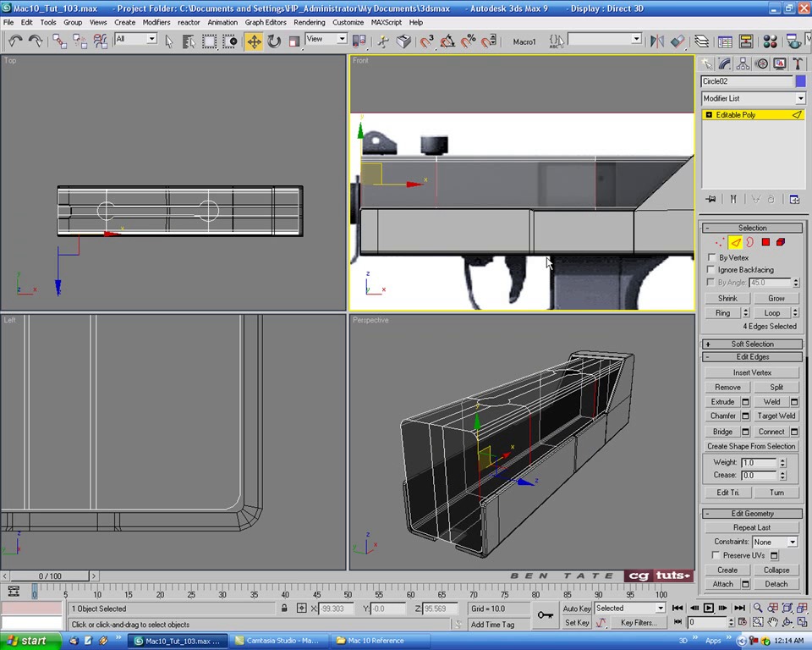The image size is (812, 650).
Task: Click the Pin Stack icon
Action: [x=710, y=200]
